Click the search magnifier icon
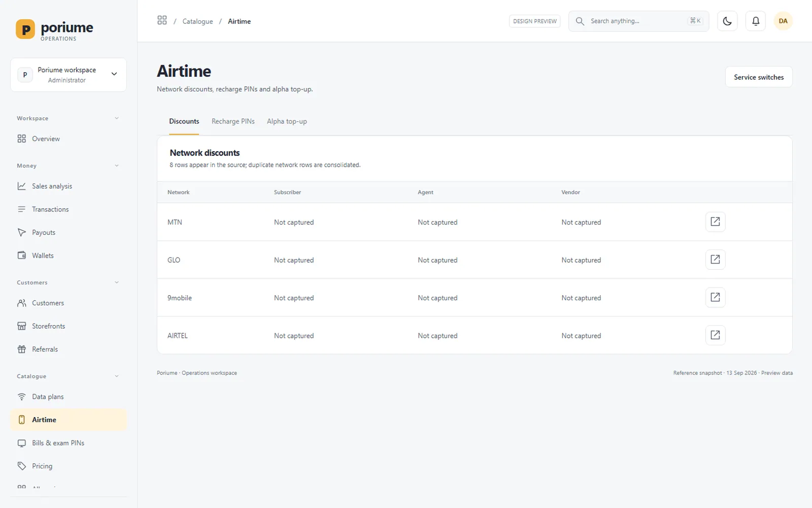Viewport: 812px width, 508px height. click(x=580, y=21)
